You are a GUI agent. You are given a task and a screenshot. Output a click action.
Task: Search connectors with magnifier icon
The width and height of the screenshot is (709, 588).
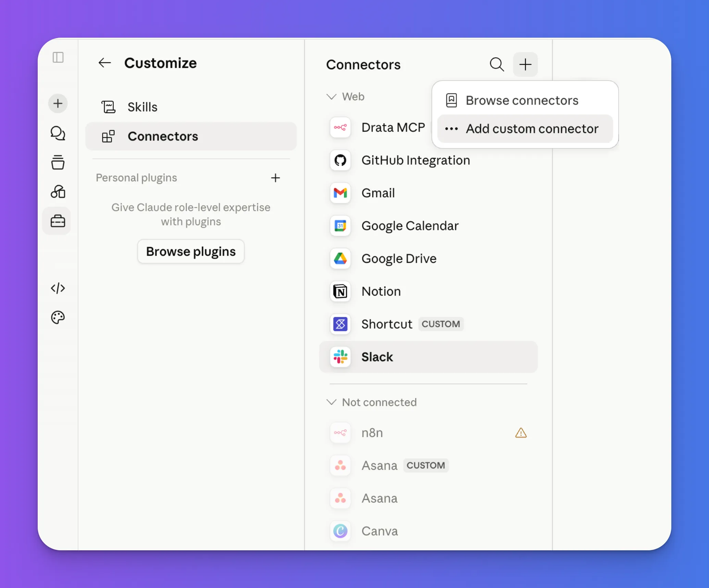point(497,64)
